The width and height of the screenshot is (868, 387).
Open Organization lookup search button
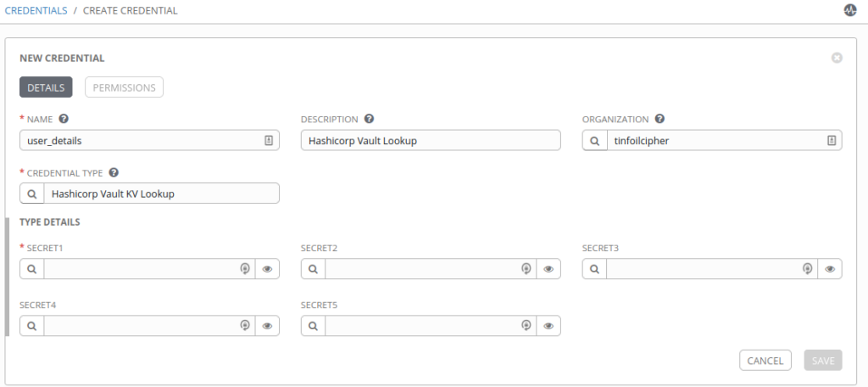[594, 141]
